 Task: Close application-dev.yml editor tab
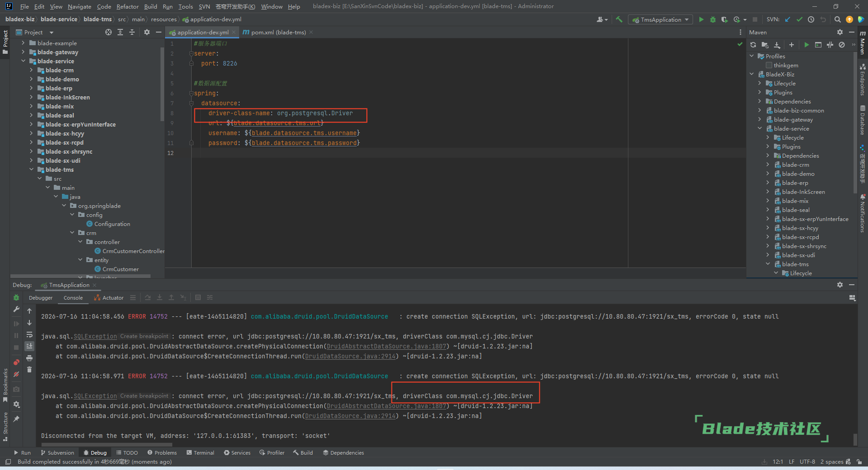(x=234, y=32)
